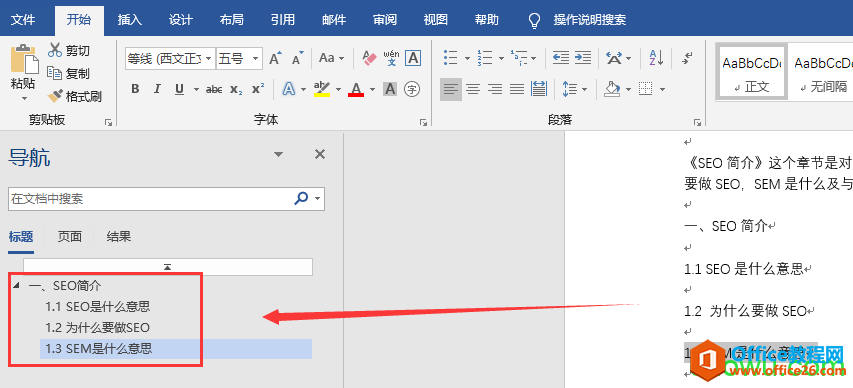Open change case Aa dropdown

click(331, 58)
